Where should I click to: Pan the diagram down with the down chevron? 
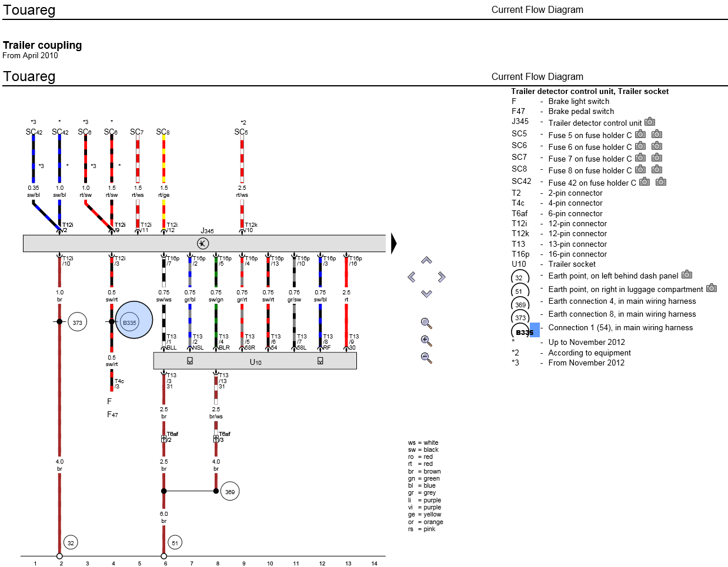point(426,293)
